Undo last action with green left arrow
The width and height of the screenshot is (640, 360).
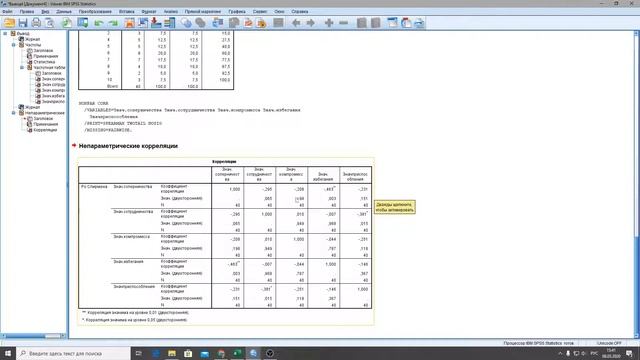(98, 23)
